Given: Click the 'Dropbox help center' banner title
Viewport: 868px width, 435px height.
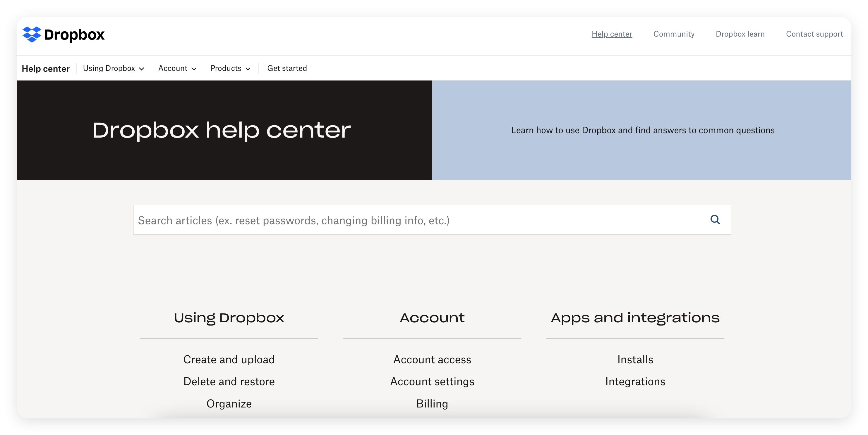Looking at the screenshot, I should pyautogui.click(x=221, y=130).
